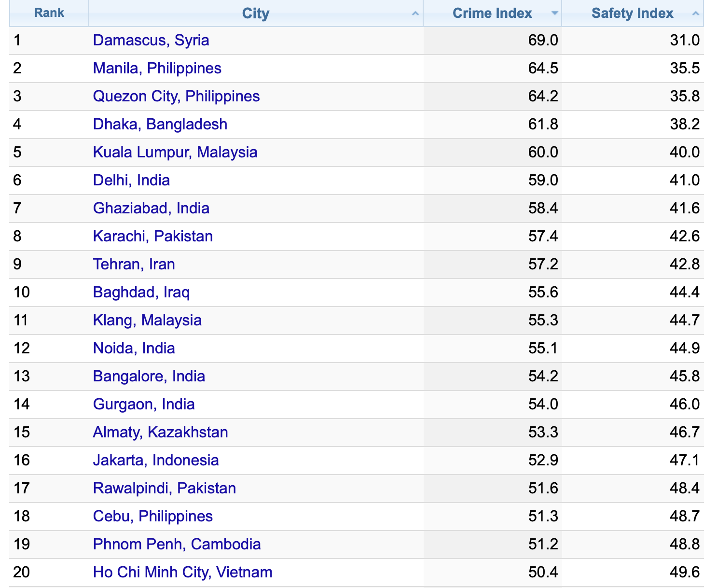Image resolution: width=718 pixels, height=588 pixels.
Task: Select crime index value 69.0 for Damascus
Action: tap(543, 40)
